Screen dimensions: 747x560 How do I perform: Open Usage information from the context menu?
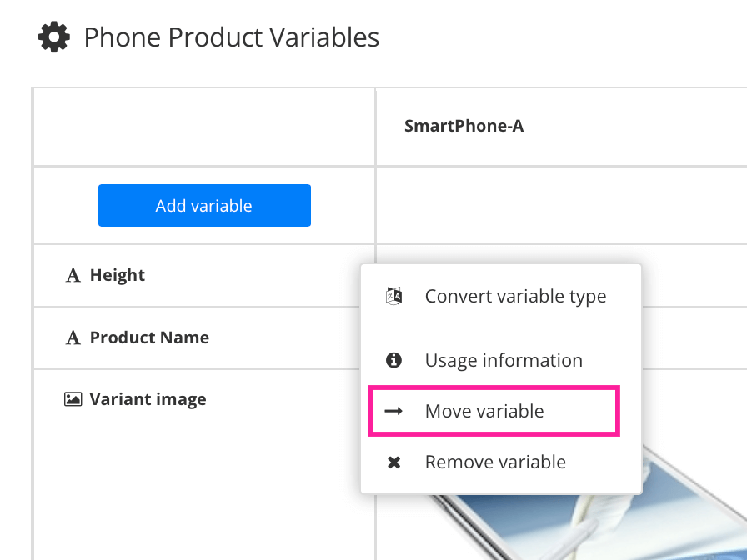point(504,360)
